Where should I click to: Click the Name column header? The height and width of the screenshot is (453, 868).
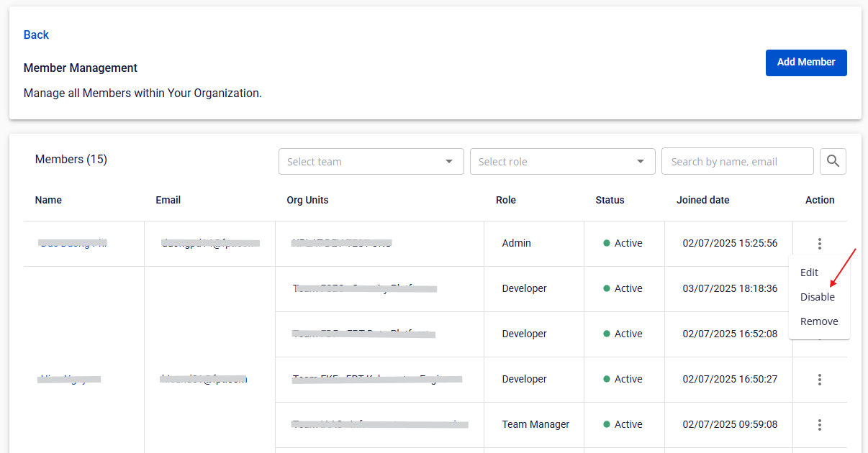(48, 200)
